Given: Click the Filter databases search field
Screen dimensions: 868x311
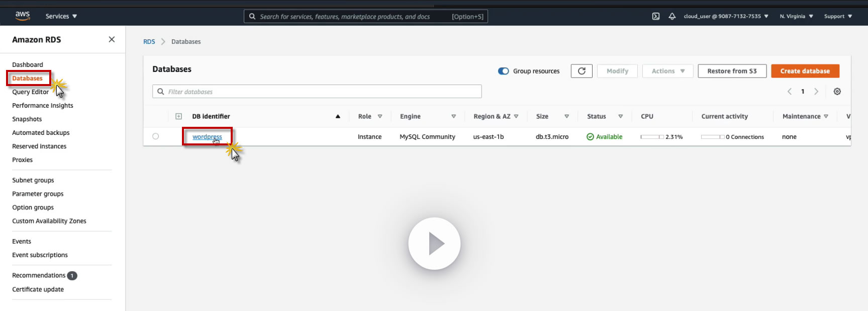Looking at the screenshot, I should [317, 92].
